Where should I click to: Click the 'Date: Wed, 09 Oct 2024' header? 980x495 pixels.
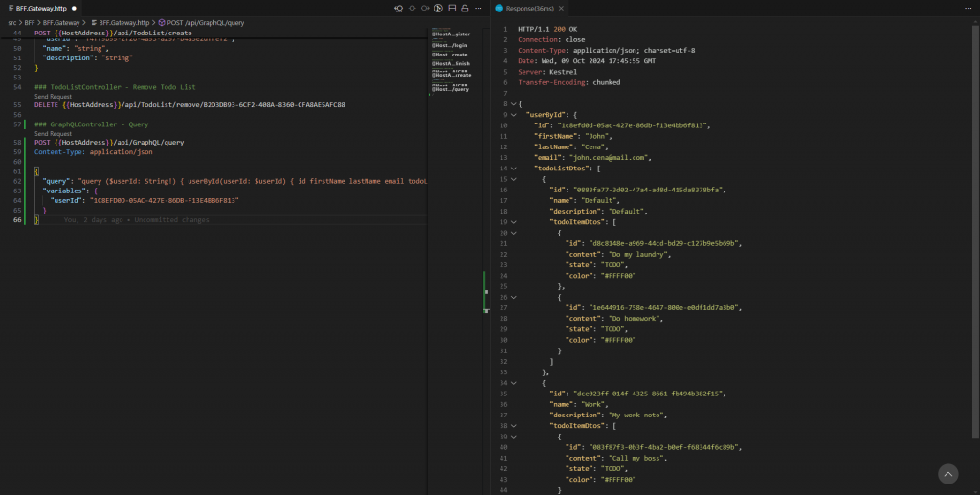[587, 61]
